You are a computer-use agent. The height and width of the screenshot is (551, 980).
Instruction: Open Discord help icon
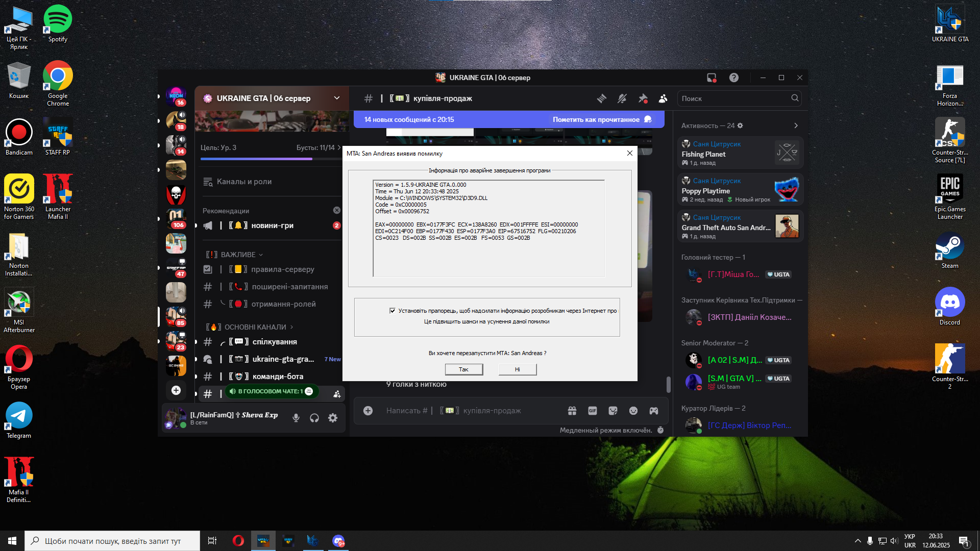point(734,78)
